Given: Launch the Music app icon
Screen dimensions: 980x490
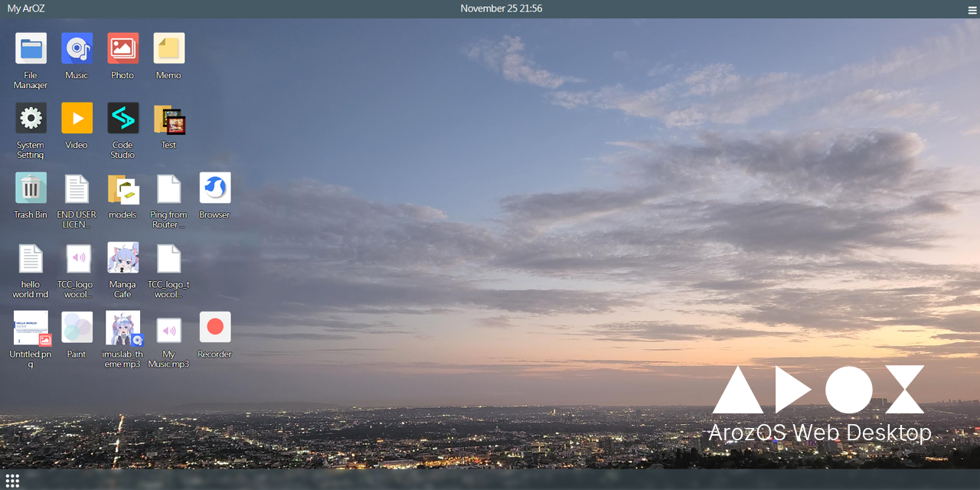Looking at the screenshot, I should point(77,48).
